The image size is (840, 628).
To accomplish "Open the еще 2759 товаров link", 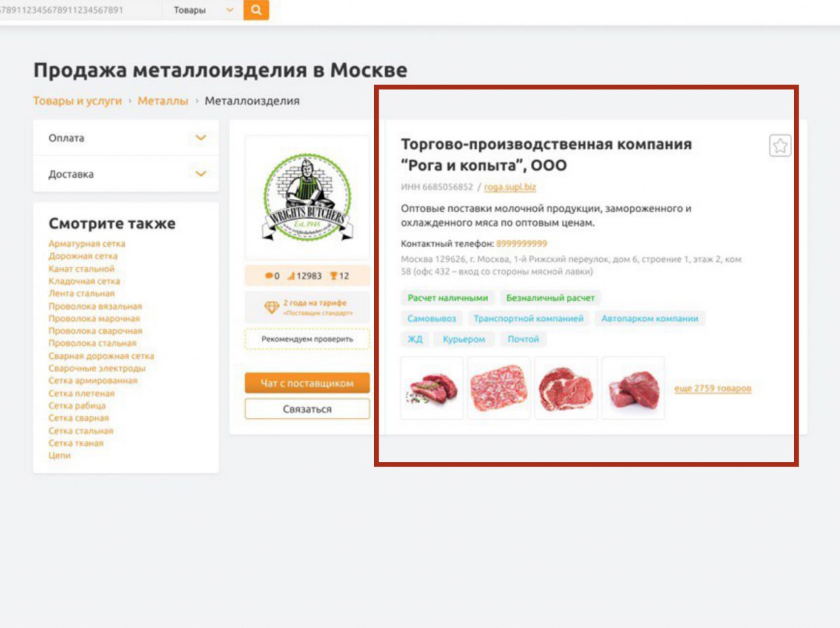I will click(713, 388).
